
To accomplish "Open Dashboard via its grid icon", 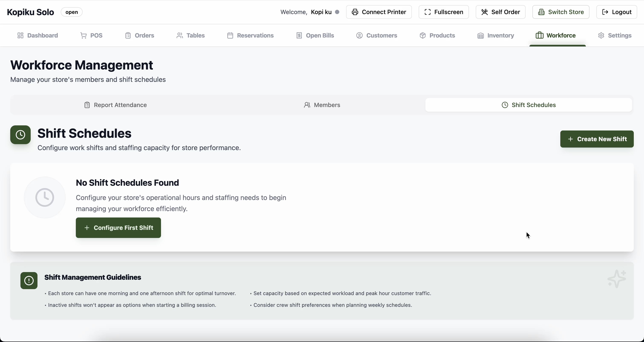I will tap(20, 36).
